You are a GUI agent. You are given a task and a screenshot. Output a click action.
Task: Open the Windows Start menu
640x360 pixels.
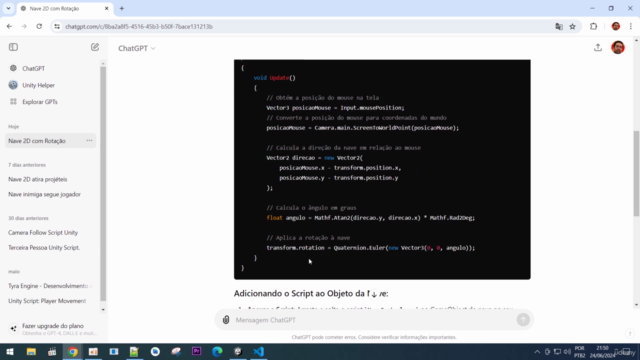click(x=10, y=351)
